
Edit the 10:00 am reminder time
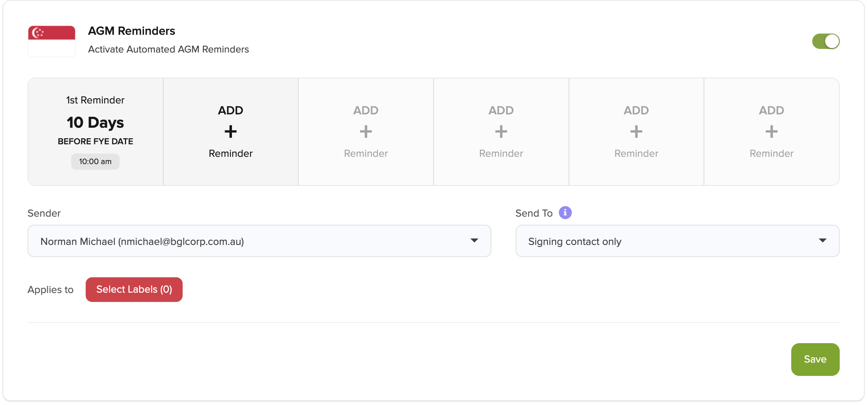(95, 162)
